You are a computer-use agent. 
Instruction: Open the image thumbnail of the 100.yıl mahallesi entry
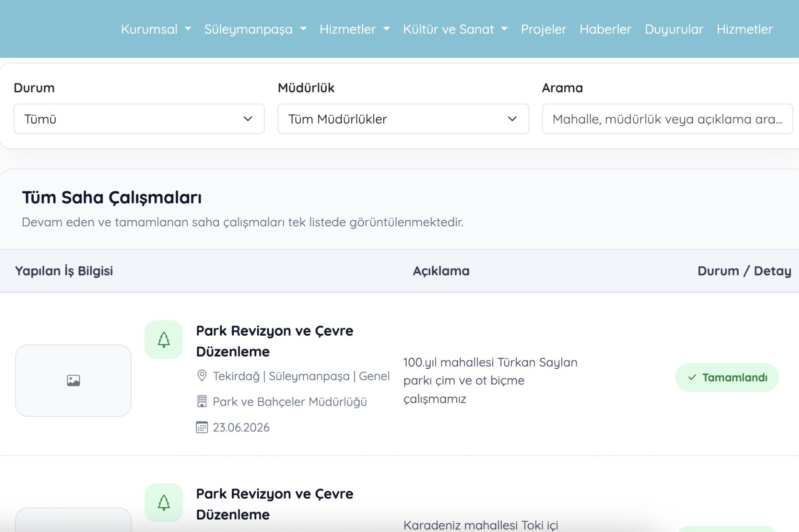coord(73,380)
